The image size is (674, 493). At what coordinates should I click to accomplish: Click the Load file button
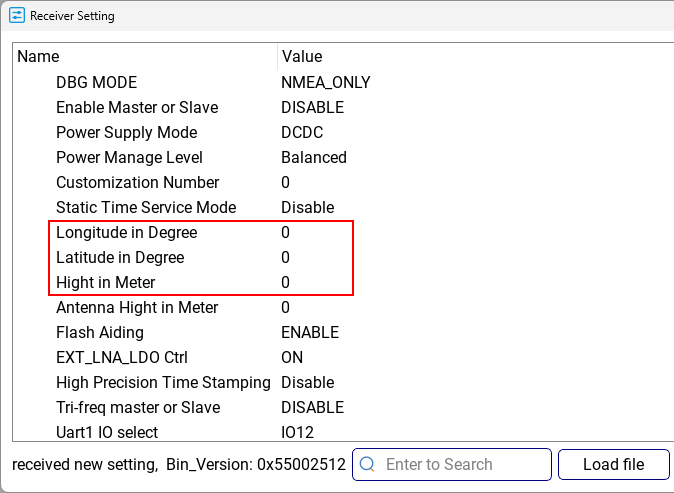click(x=613, y=464)
